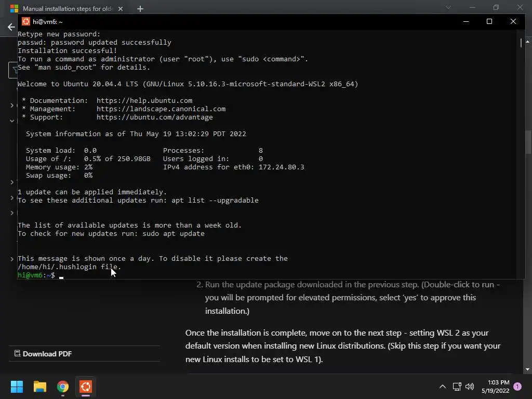This screenshot has height=399, width=532.
Task: Close the hi@vm6 terminal window
Action: pyautogui.click(x=513, y=21)
